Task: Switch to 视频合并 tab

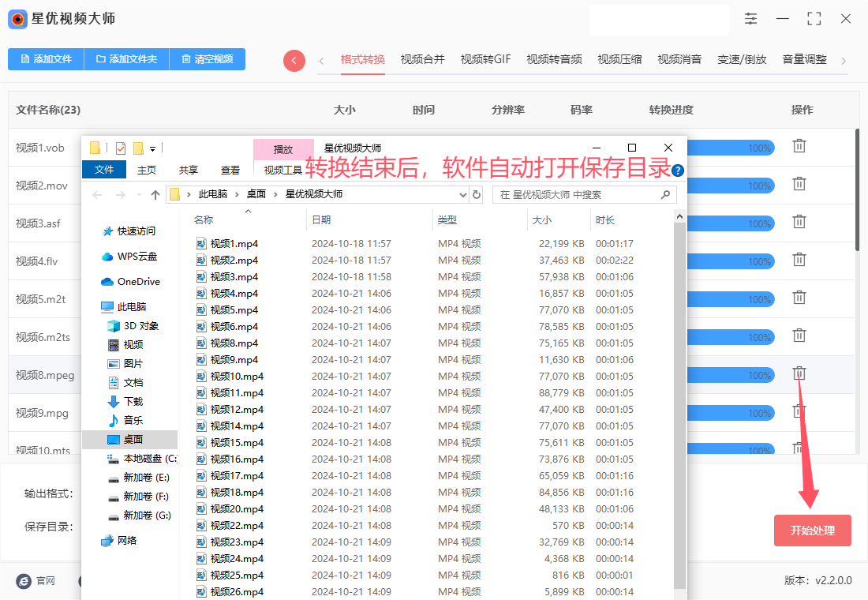Action: [422, 59]
